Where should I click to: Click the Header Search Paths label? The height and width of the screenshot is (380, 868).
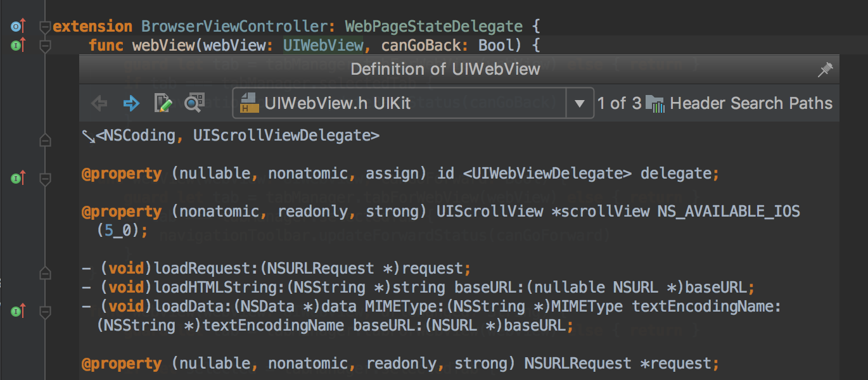click(751, 103)
